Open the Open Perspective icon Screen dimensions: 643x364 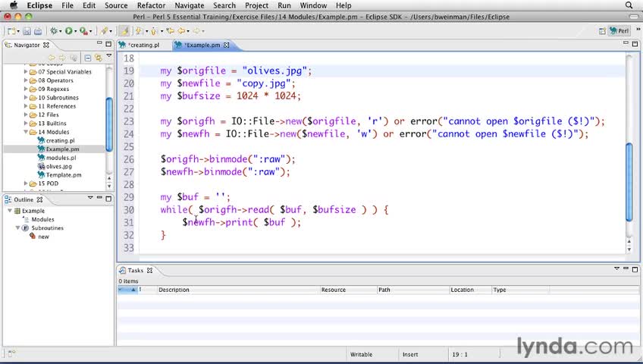pyautogui.click(x=602, y=31)
